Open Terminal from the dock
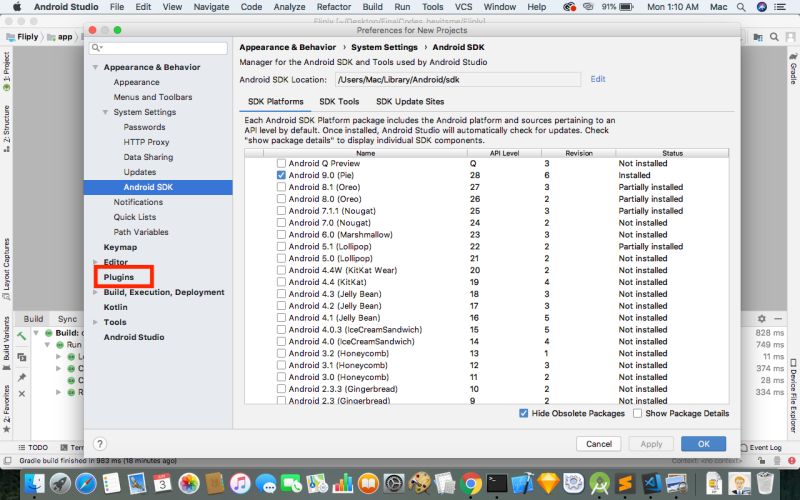 point(496,483)
